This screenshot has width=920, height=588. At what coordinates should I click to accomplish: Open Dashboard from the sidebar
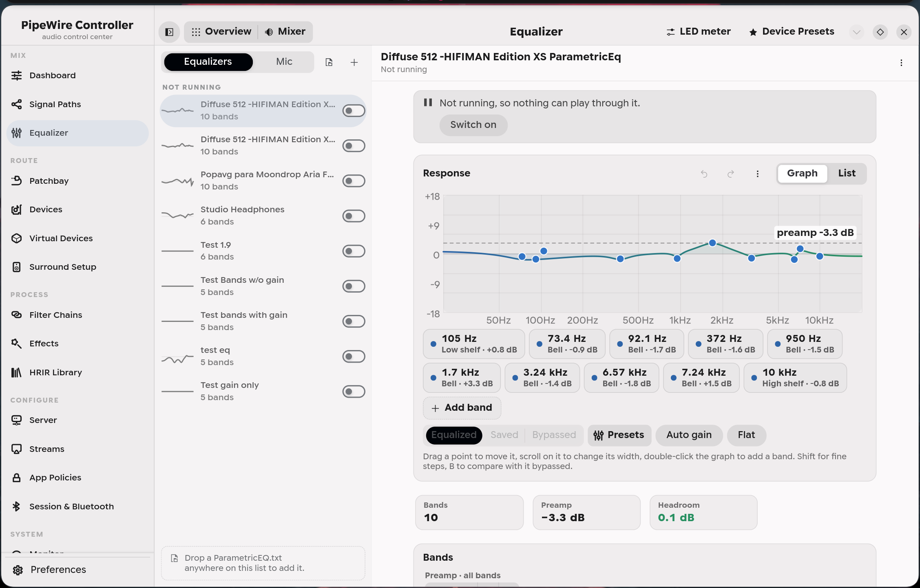click(77, 75)
